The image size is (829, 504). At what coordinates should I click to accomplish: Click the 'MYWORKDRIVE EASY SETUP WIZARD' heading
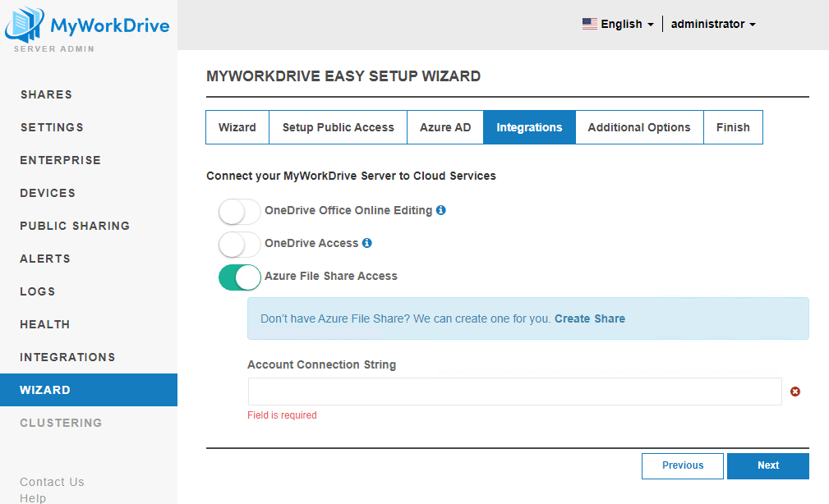click(x=343, y=76)
